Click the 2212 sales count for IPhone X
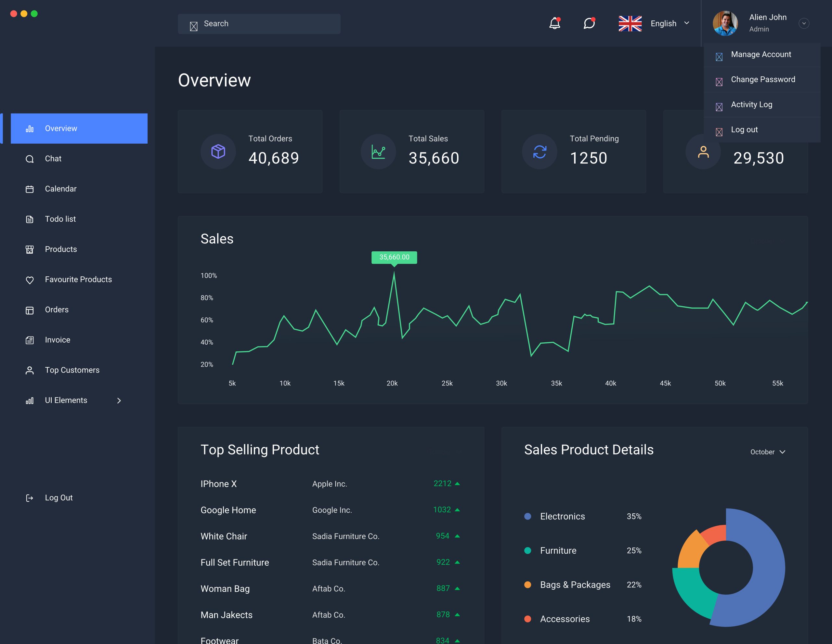This screenshot has width=832, height=644. 442,484
